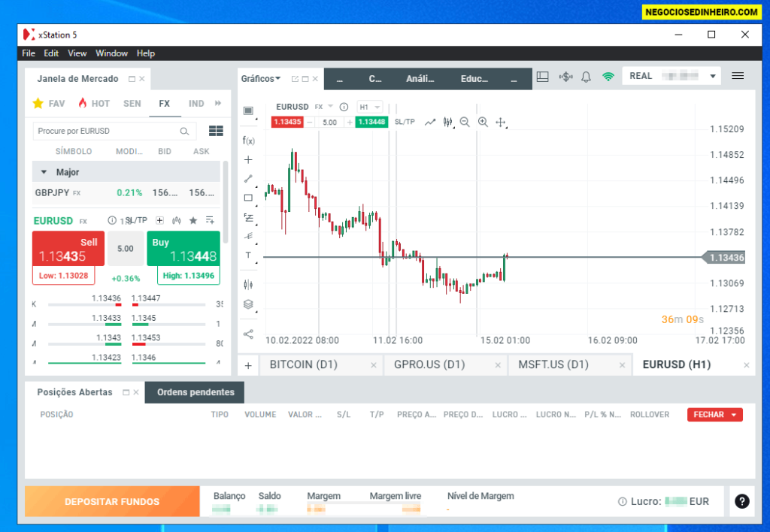The height and width of the screenshot is (532, 770).
Task: Click the chart red 1.13435 sell button
Action: click(287, 122)
